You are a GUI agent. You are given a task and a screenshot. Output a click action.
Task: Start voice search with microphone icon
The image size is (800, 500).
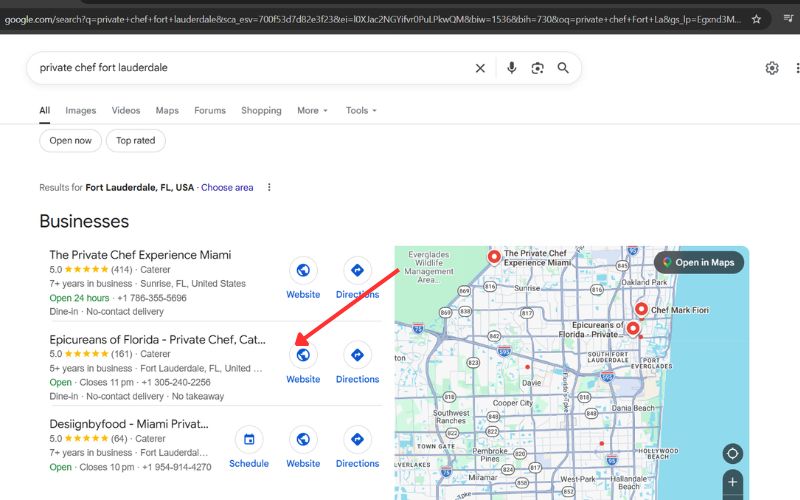coord(512,68)
